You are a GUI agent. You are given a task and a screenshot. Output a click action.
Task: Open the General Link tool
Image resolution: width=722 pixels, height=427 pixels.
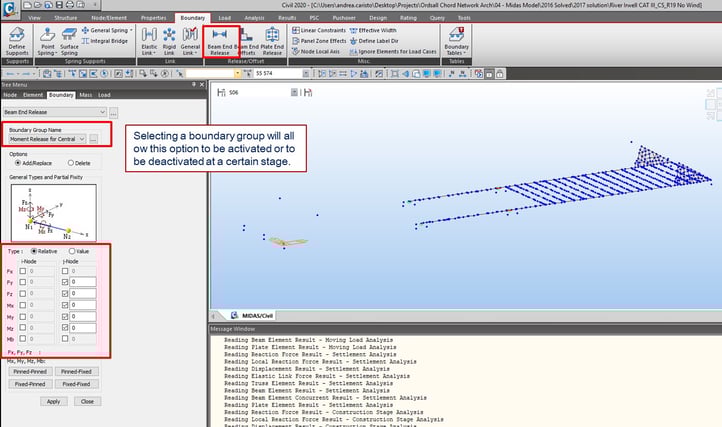pos(190,41)
